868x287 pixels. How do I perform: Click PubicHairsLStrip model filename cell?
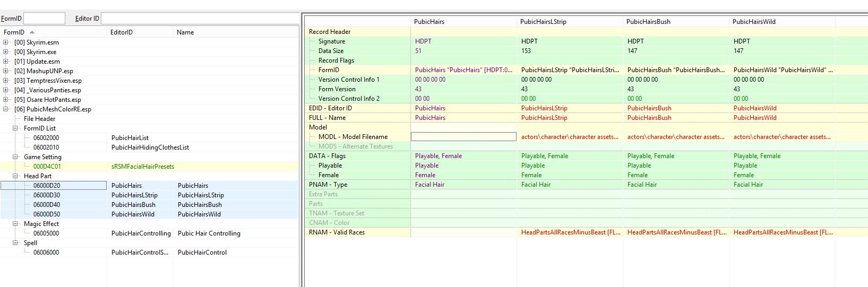(x=570, y=137)
